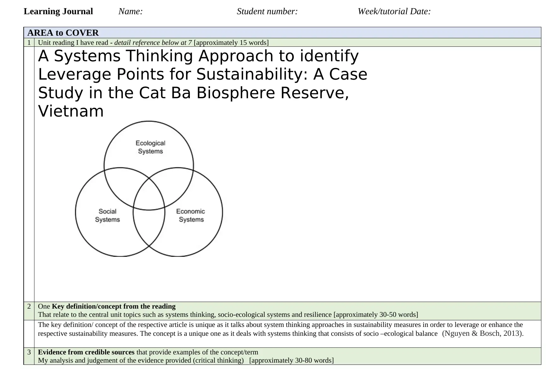The image size is (554, 392).
Task: Click the 'Economic Systems' circle label
Action: pyautogui.click(x=191, y=215)
